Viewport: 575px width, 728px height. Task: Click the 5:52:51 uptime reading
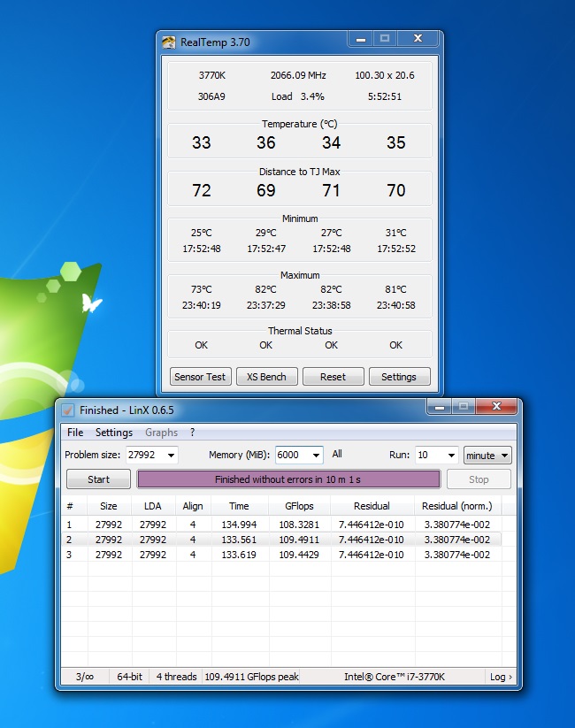point(385,96)
